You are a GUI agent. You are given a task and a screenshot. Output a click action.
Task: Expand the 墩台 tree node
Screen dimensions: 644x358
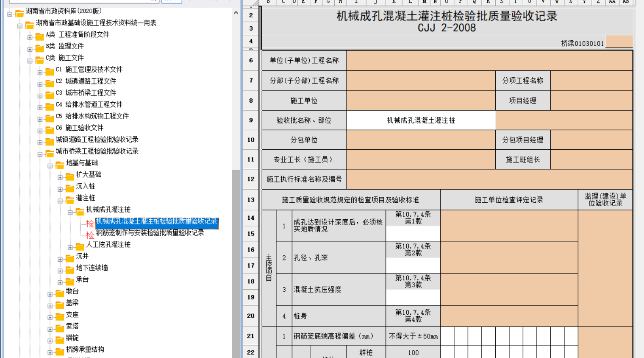click(50, 294)
